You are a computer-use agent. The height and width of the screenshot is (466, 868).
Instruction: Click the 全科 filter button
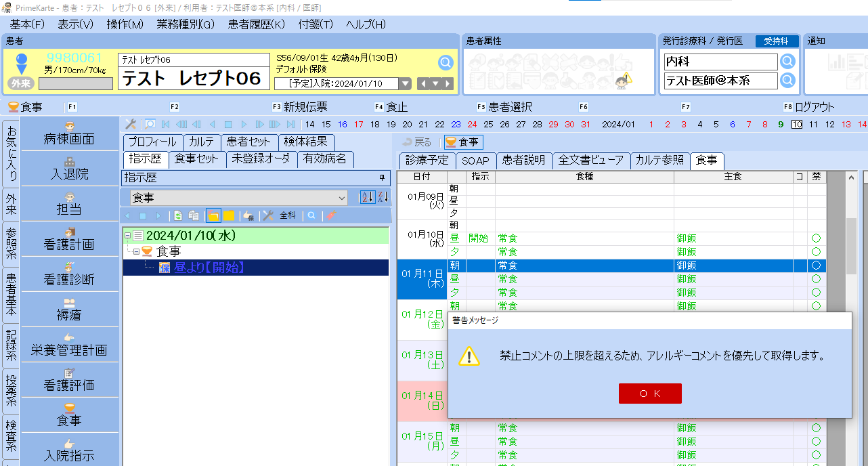288,215
